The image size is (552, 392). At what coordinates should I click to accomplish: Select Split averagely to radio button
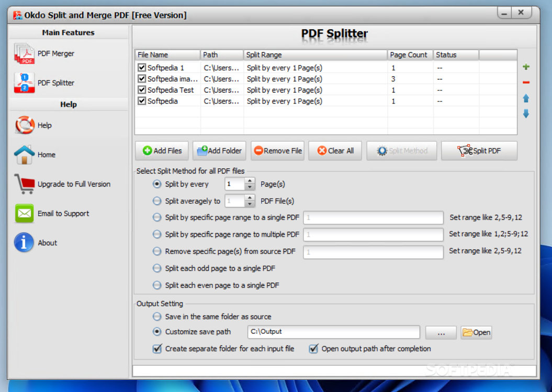[x=157, y=201]
